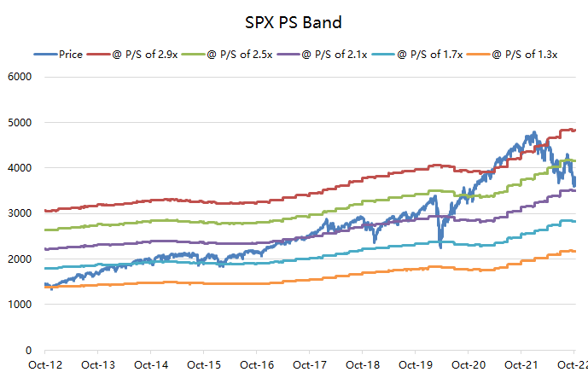Select the orange P/S of 1.3x legend marker

pyautogui.click(x=479, y=55)
